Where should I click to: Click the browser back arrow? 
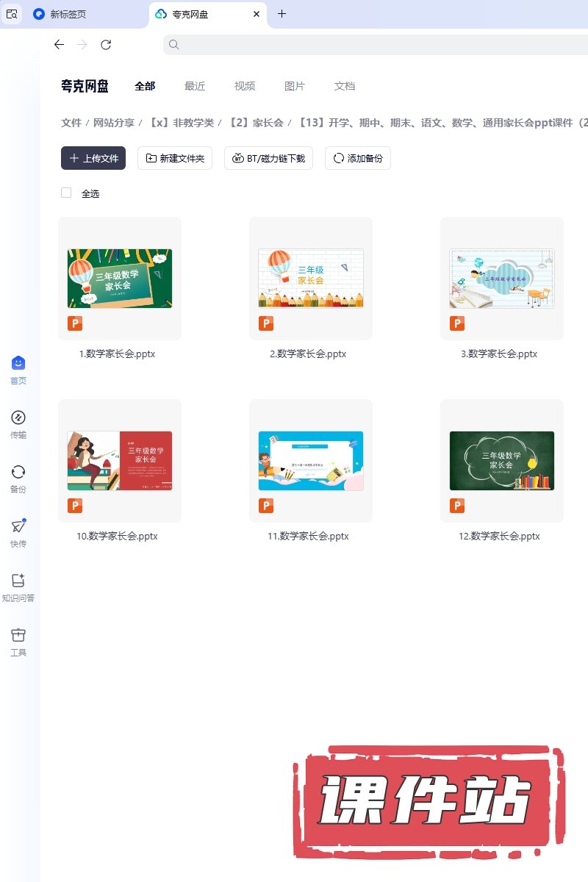coord(60,45)
